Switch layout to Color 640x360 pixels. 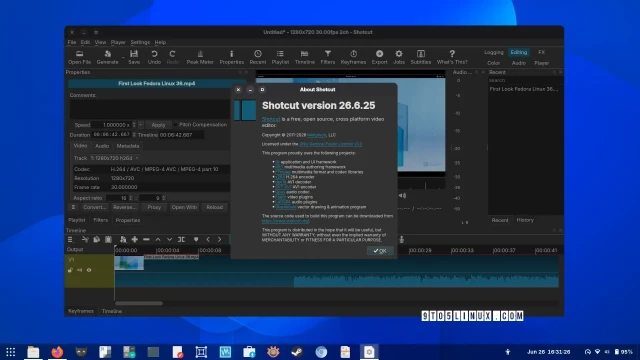click(493, 63)
